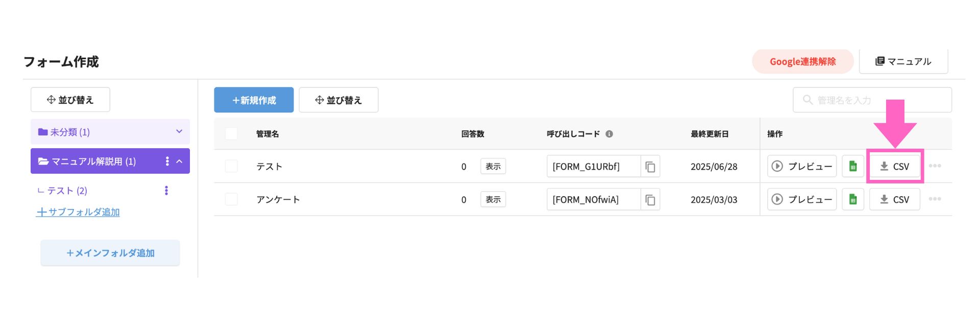Copy the FORM_G1URbf call code
Image resolution: width=980 pixels, height=327 pixels.
(650, 167)
